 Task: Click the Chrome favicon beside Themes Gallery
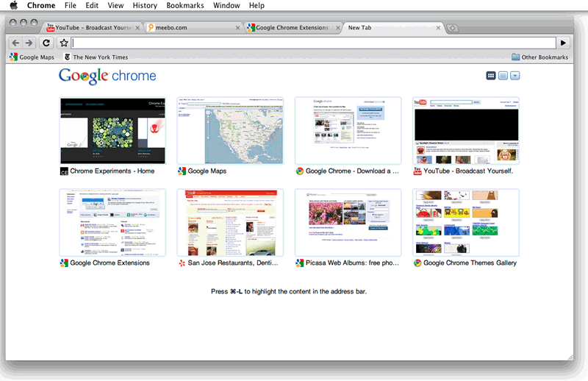pyautogui.click(x=417, y=263)
